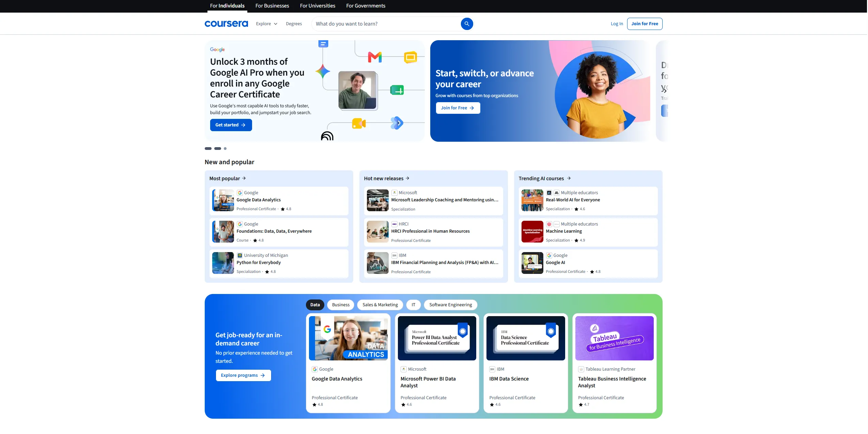Open Machine Learning specialization thumbnail
The width and height of the screenshot is (868, 434).
click(532, 232)
